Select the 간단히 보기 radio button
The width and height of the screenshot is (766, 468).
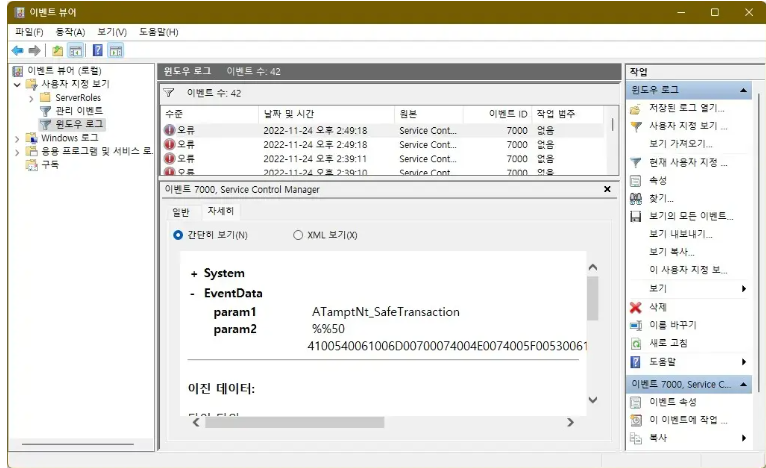tap(179, 235)
